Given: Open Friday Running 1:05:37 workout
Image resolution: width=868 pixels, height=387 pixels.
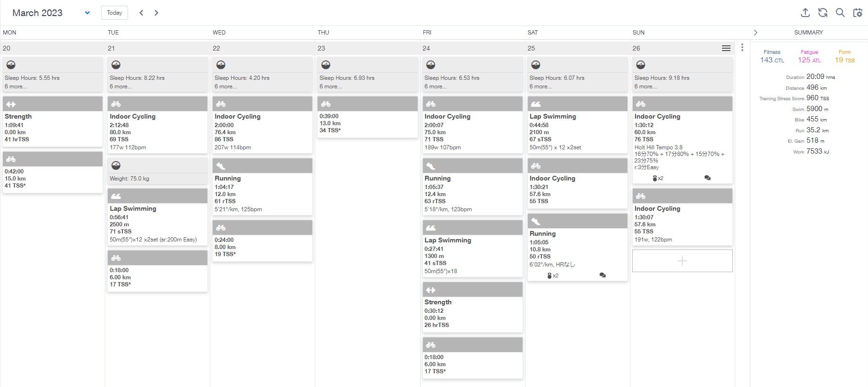Looking at the screenshot, I should coord(473,187).
